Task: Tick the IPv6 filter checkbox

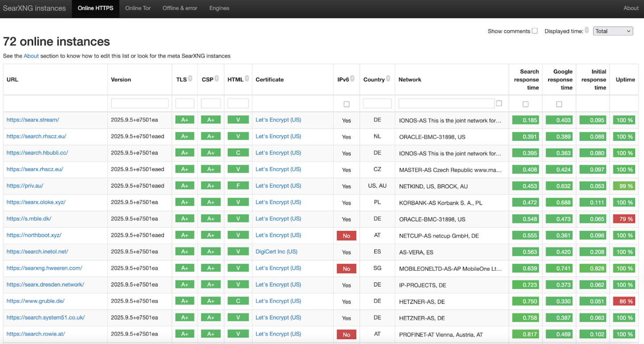Action: pyautogui.click(x=347, y=104)
